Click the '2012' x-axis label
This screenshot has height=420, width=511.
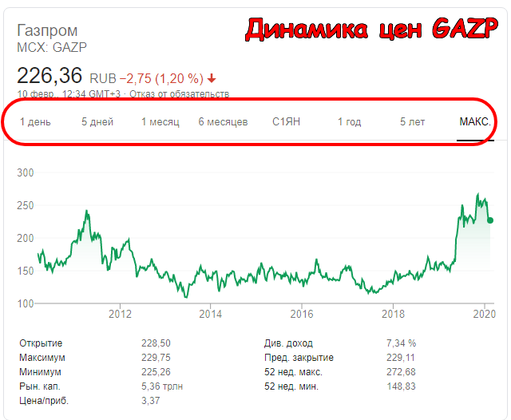coord(120,314)
